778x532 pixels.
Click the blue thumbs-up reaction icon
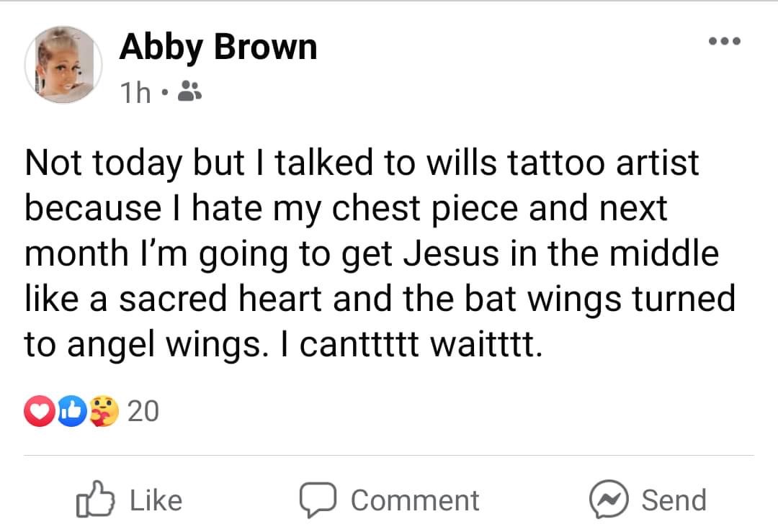[x=73, y=411]
